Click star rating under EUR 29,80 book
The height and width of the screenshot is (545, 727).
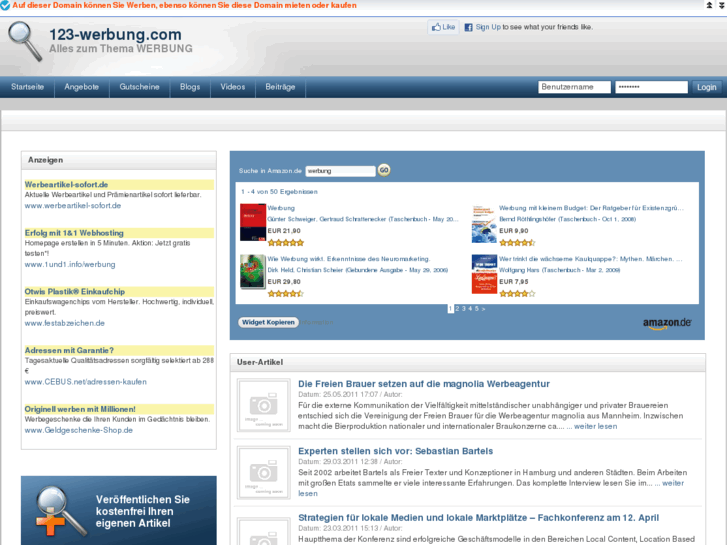click(286, 294)
